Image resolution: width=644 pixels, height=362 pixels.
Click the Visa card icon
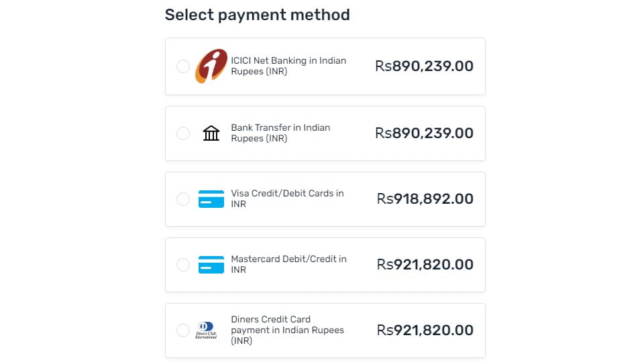point(211,199)
